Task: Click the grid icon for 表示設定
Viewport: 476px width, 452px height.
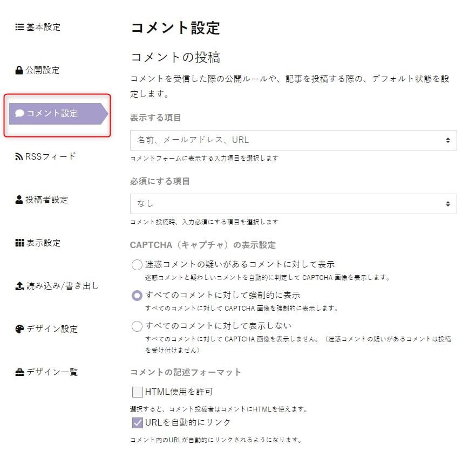Action: [x=19, y=243]
